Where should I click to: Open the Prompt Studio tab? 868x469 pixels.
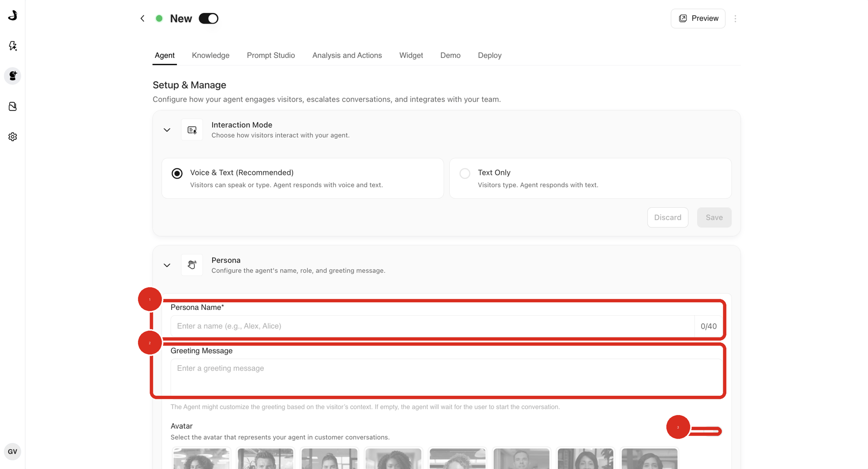click(x=271, y=55)
